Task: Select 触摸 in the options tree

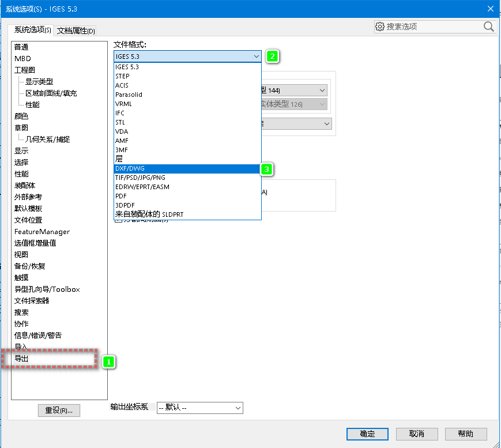Action: click(21, 278)
